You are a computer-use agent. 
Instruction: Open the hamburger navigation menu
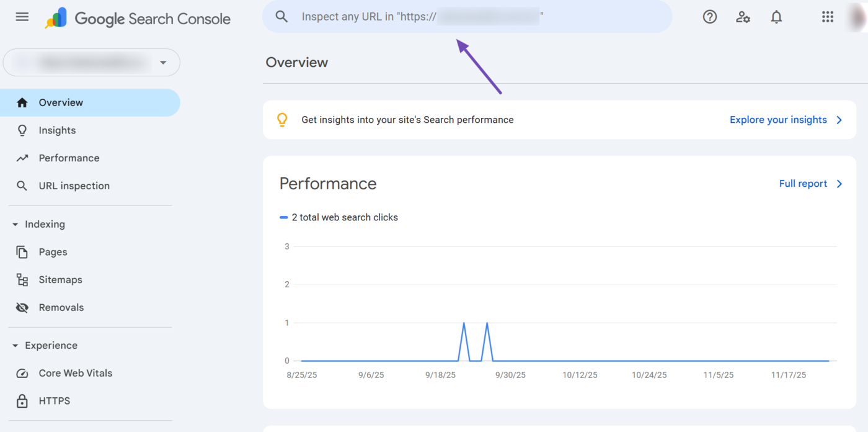(22, 17)
